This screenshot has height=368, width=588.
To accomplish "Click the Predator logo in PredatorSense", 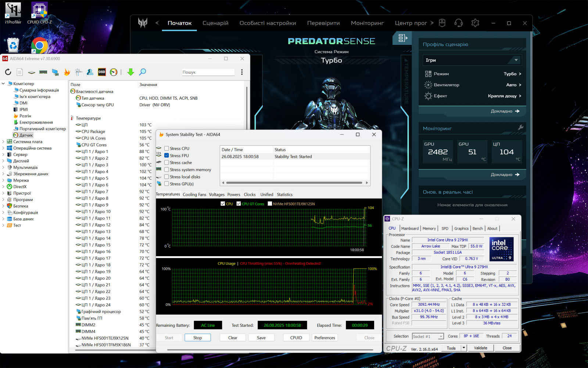I will point(143,23).
